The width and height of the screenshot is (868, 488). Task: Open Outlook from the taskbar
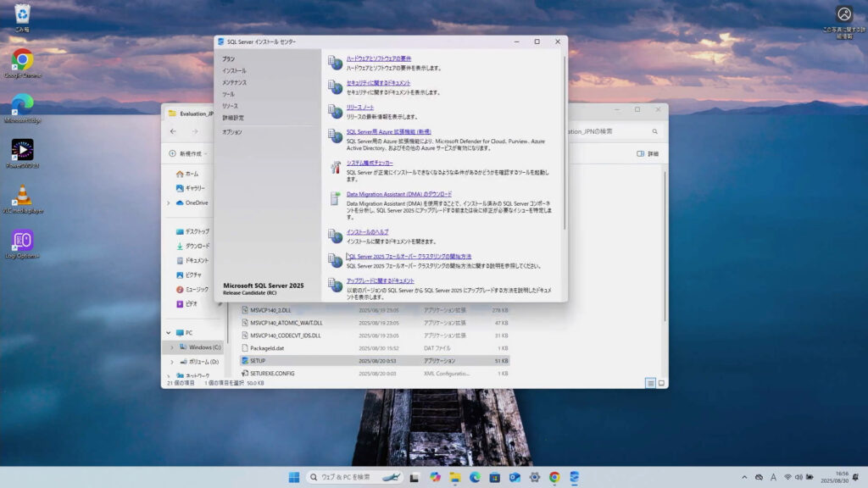515,477
